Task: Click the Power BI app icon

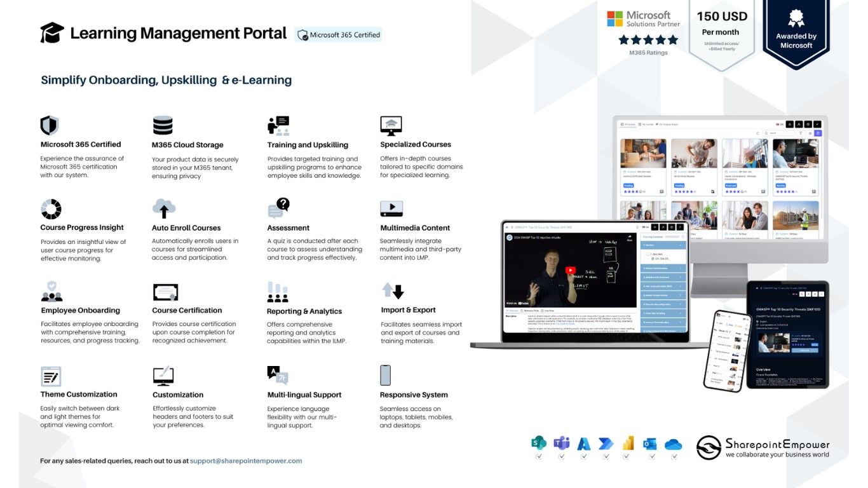Action: pyautogui.click(x=628, y=443)
